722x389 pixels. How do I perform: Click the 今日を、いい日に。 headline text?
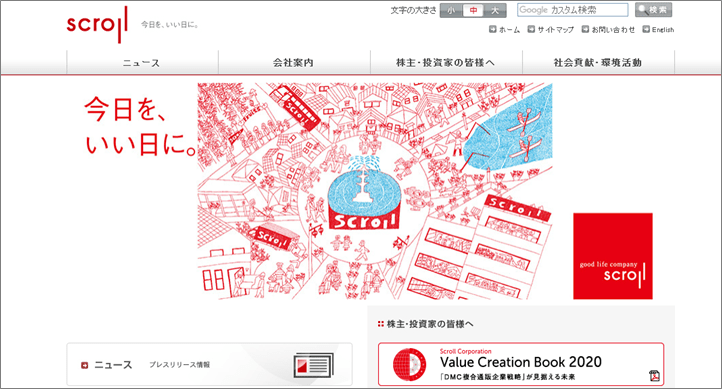point(140,127)
